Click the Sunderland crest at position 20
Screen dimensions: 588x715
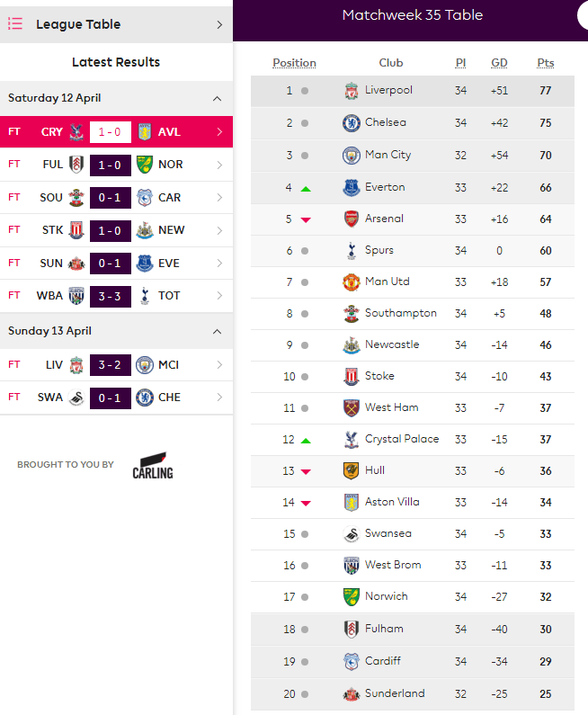tap(351, 694)
